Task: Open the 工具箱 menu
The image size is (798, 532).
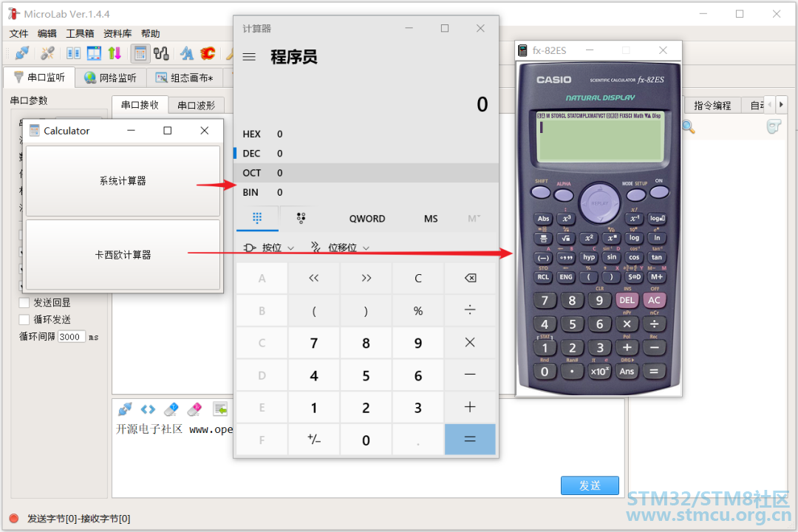Action: [80, 33]
